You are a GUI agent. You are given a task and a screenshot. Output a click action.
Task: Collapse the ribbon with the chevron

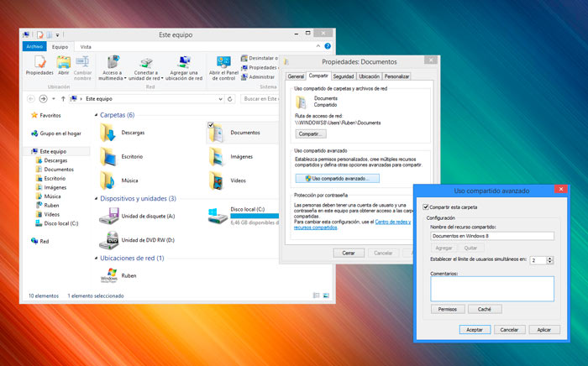click(318, 46)
